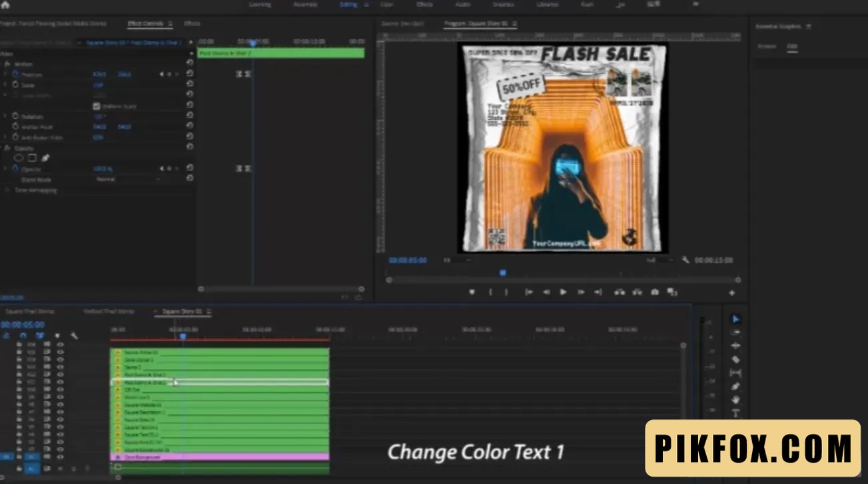The height and width of the screenshot is (484, 868).
Task: Select the pink Color Background clip
Action: click(x=219, y=457)
